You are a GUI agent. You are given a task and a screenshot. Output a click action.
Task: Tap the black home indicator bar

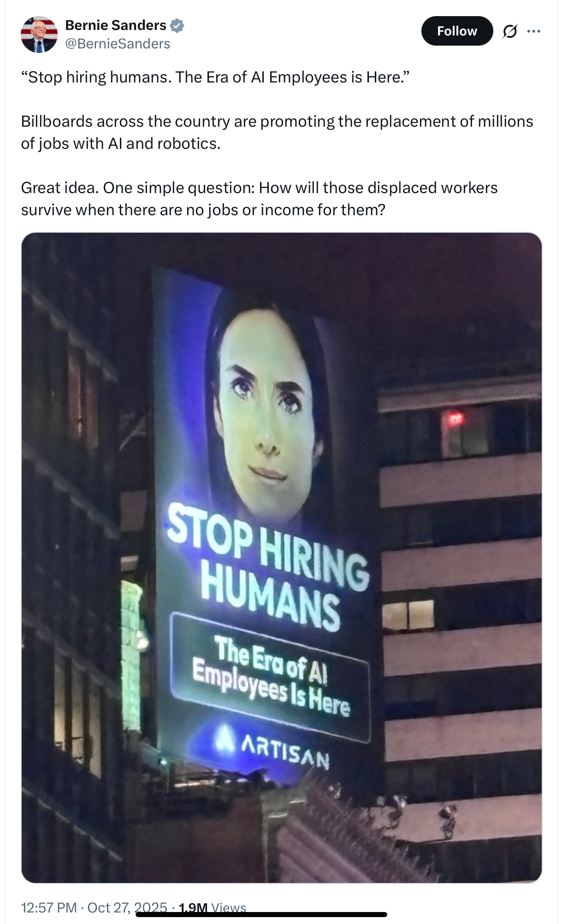[x=261, y=914]
